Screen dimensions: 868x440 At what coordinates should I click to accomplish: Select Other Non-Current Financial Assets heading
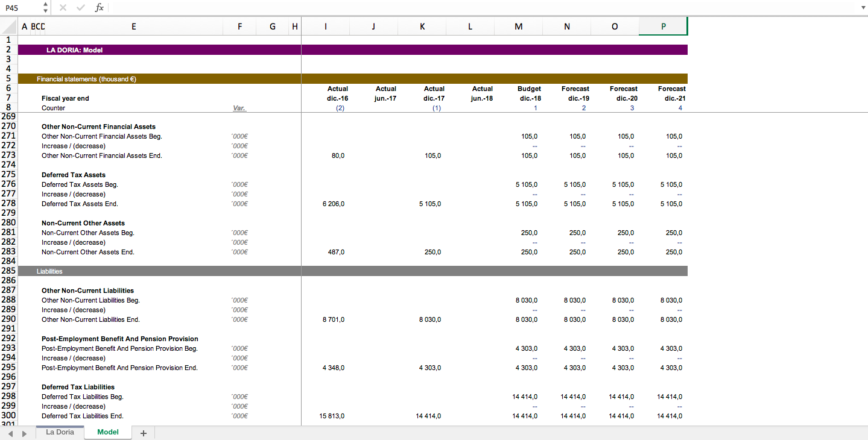(x=98, y=127)
